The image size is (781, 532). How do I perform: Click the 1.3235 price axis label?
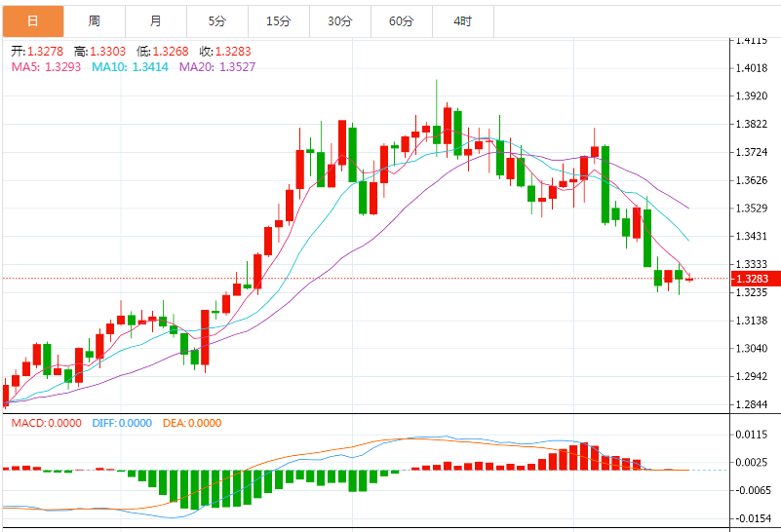752,292
